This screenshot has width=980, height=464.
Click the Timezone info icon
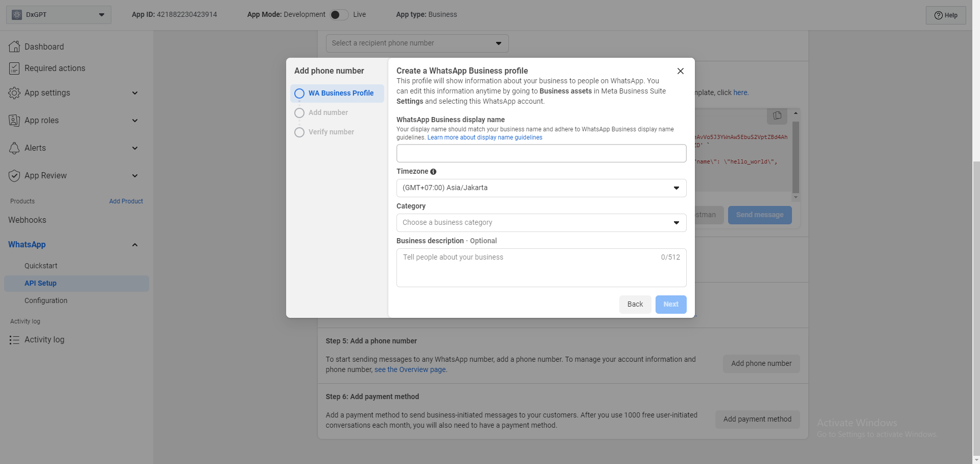point(433,172)
